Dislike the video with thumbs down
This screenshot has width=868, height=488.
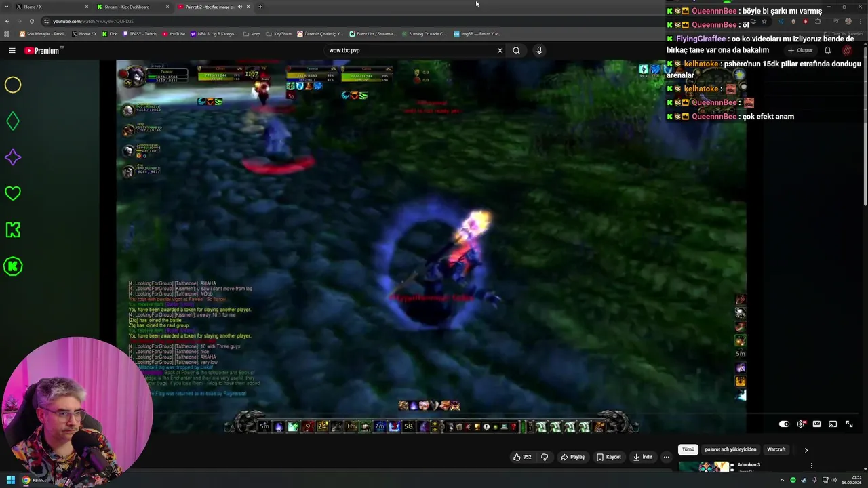(544, 457)
